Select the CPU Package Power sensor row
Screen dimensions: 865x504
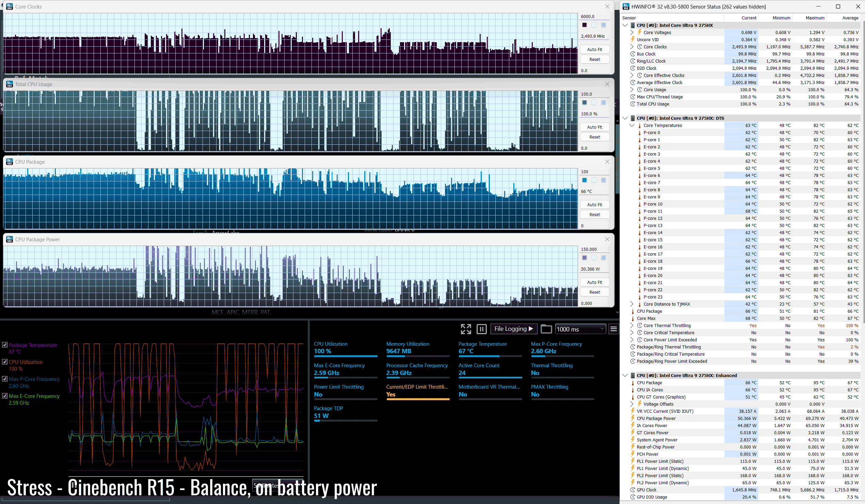pyautogui.click(x=656, y=418)
